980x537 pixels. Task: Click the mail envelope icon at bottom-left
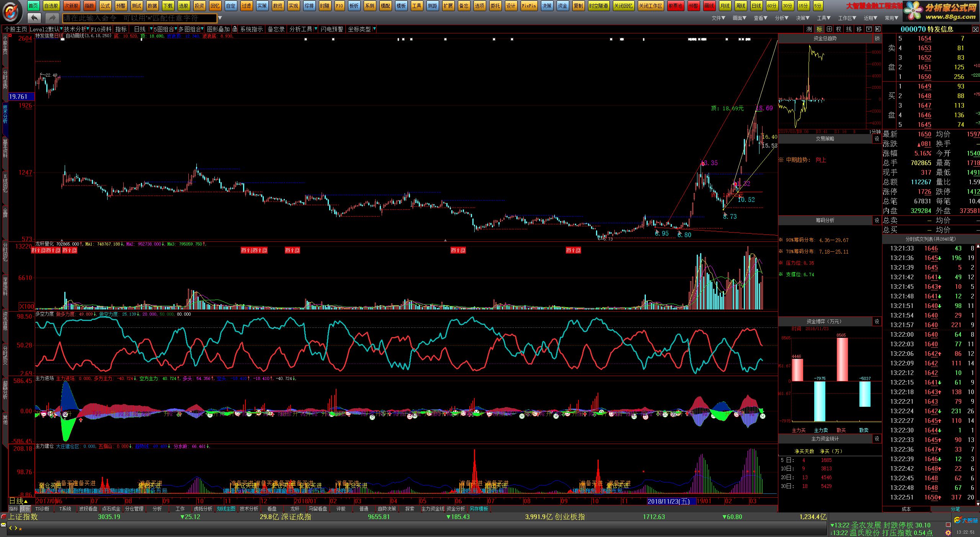(3, 524)
